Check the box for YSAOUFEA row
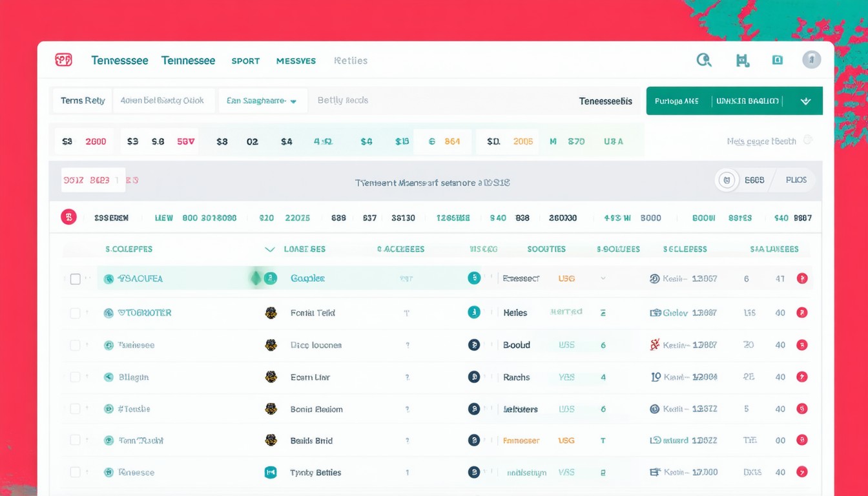This screenshot has height=496, width=868. click(76, 279)
